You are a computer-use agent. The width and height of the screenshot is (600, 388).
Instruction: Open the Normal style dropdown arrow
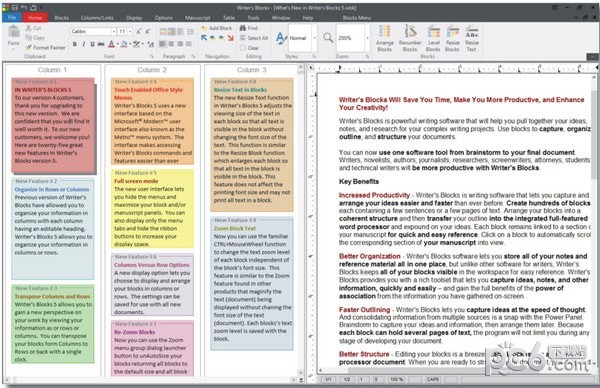point(315,38)
